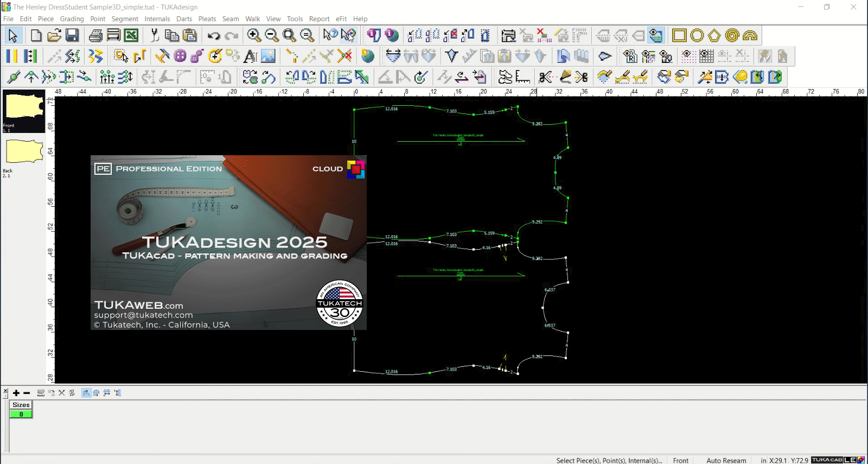Open the File menu
The width and height of the screenshot is (868, 464).
click(8, 18)
